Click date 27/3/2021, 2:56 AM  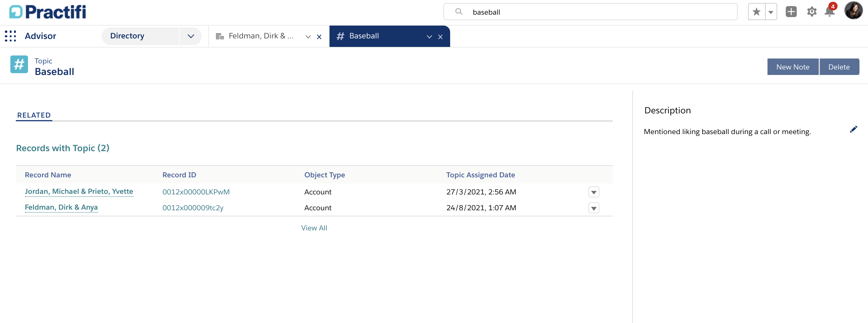pyautogui.click(x=481, y=192)
